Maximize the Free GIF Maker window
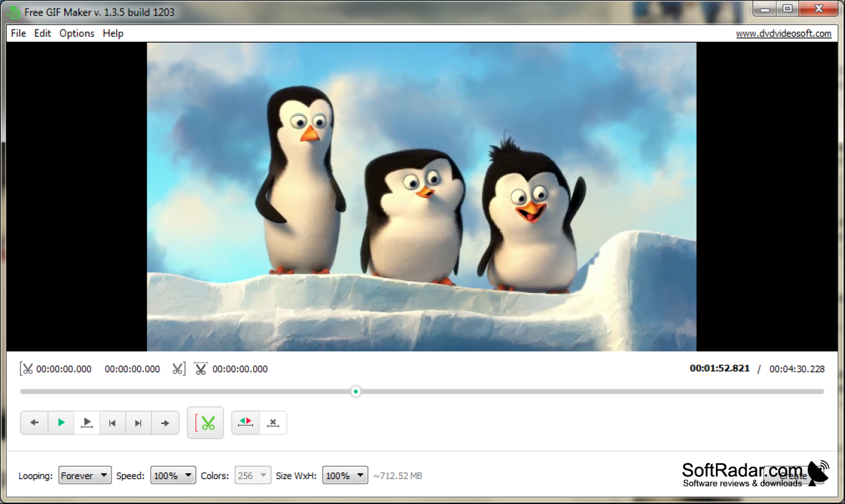The image size is (845, 504). point(787,9)
